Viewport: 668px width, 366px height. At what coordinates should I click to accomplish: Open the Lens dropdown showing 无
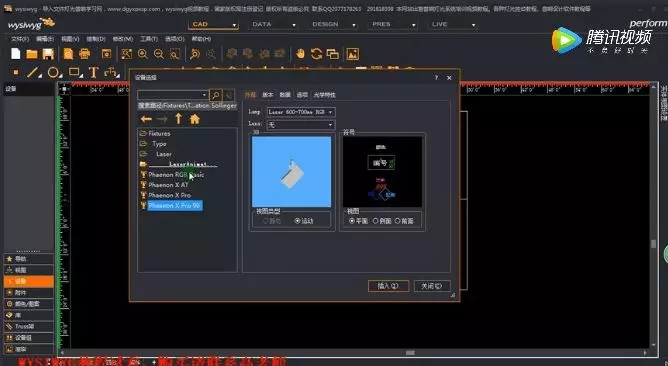click(301, 125)
